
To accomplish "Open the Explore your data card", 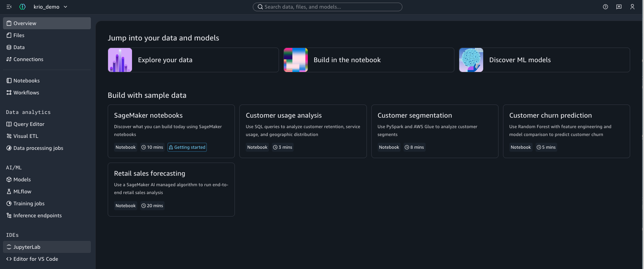I will (193, 60).
